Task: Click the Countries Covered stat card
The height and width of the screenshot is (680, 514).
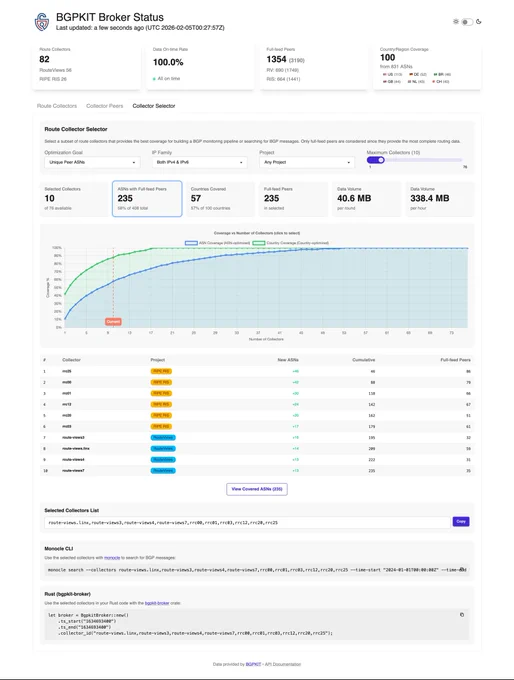Action: point(220,199)
